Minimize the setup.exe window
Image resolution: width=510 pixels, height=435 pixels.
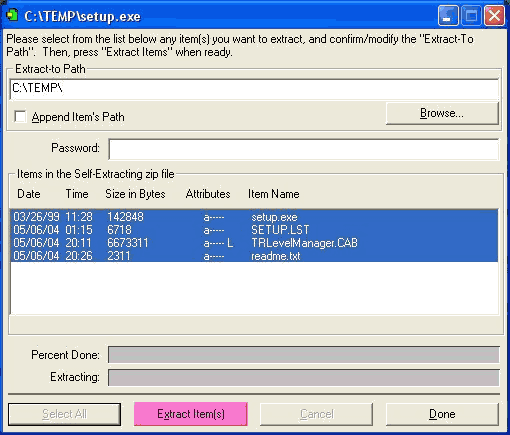coord(448,15)
